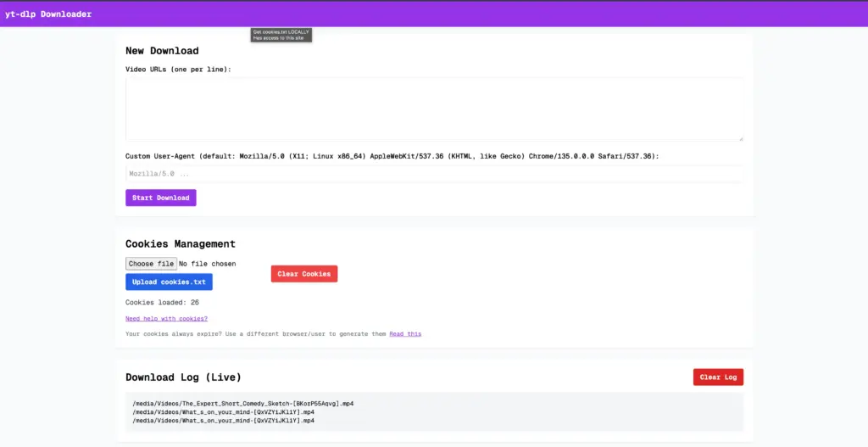Click Upload cookies.txt button
Screen dimensions: 868x447
click(x=169, y=282)
